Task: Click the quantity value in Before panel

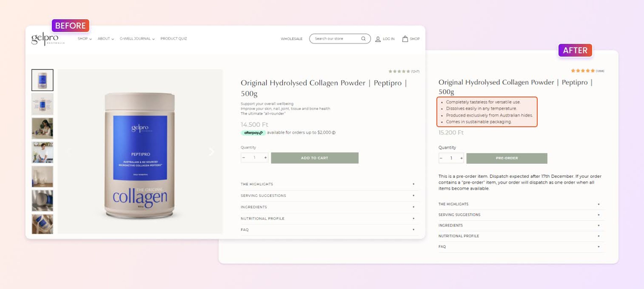Action: 255,158
